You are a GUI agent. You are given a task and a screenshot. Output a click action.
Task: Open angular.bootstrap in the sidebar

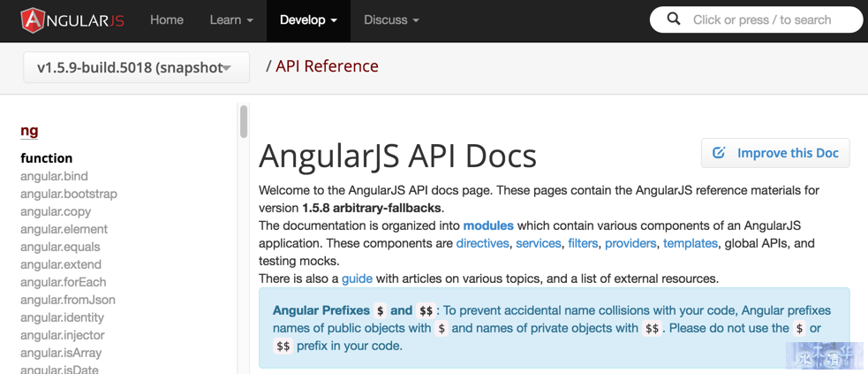click(69, 194)
